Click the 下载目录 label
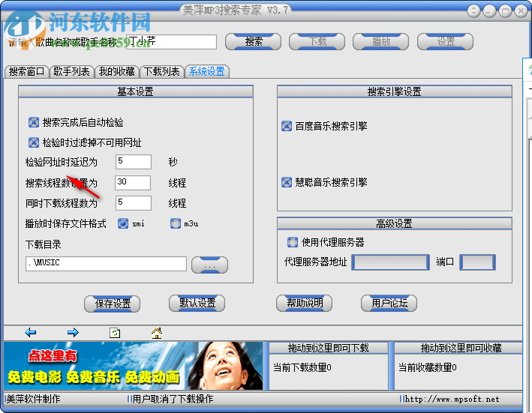Screen dimensions: 532x413 click(x=43, y=244)
